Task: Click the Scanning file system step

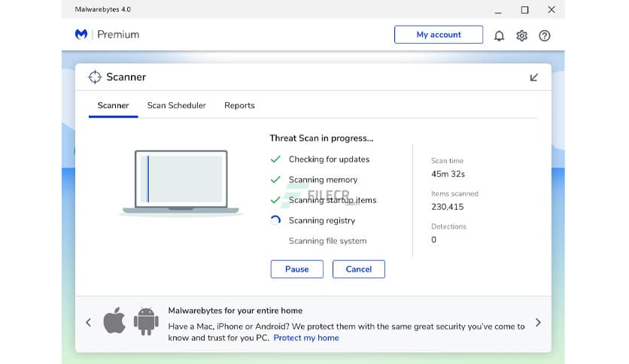Action: [x=328, y=241]
